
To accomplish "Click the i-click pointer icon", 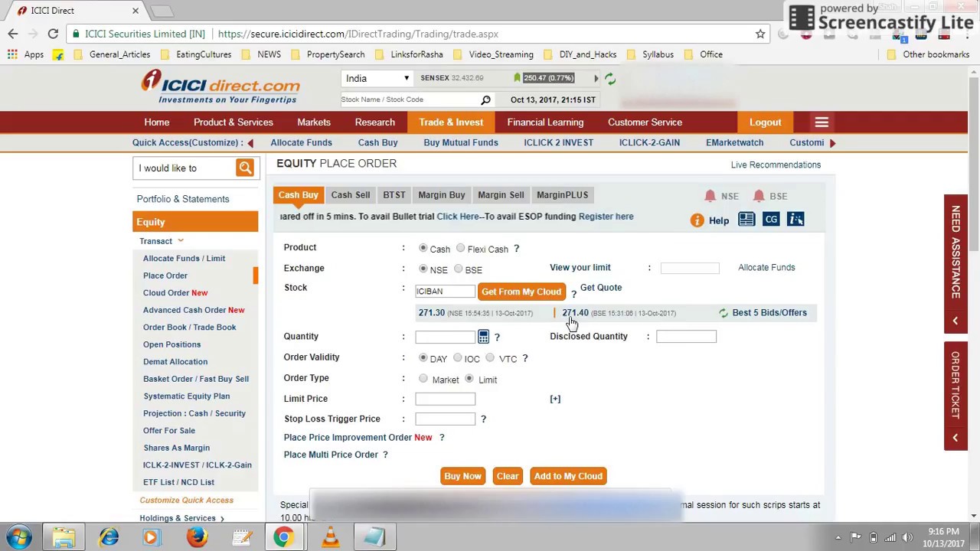I will (795, 220).
